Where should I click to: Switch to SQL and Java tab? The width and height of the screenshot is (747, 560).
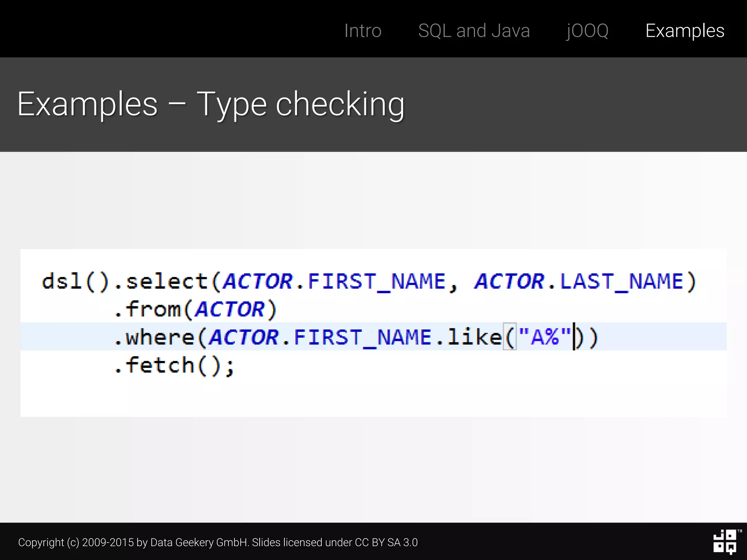tap(474, 31)
